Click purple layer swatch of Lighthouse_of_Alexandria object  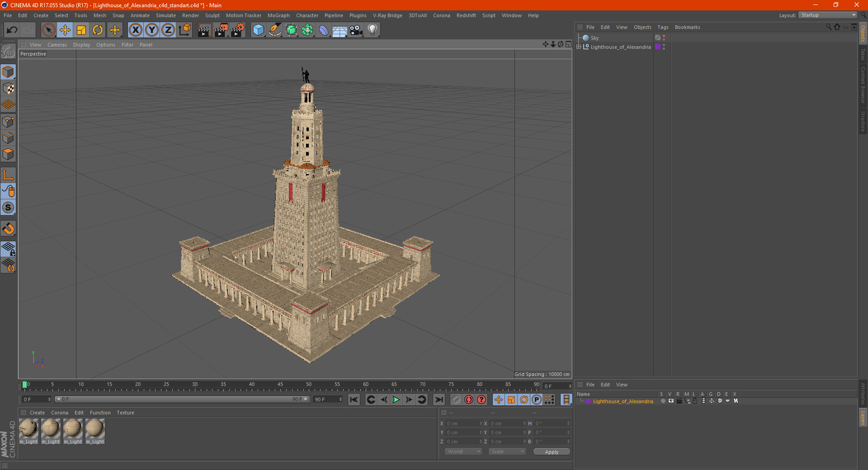point(658,47)
